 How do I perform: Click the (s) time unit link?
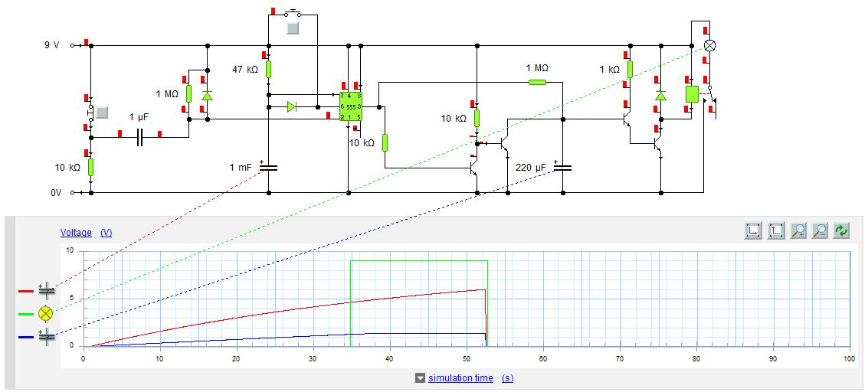click(507, 378)
